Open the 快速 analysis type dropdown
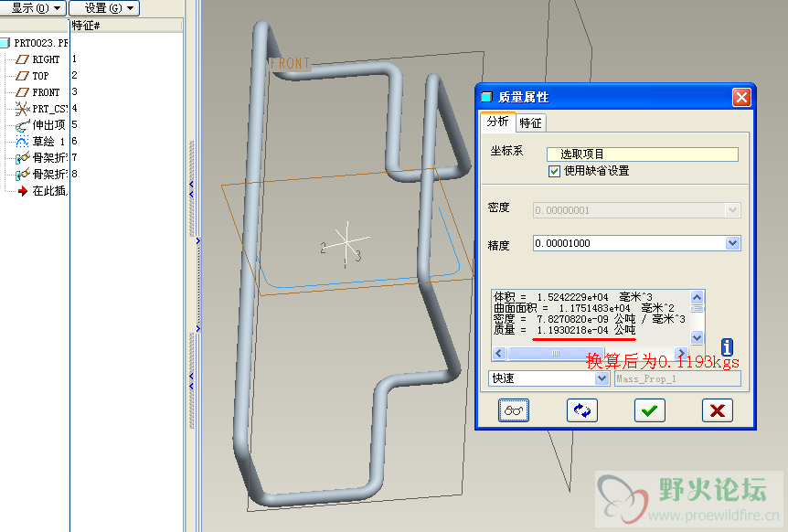 click(x=602, y=378)
